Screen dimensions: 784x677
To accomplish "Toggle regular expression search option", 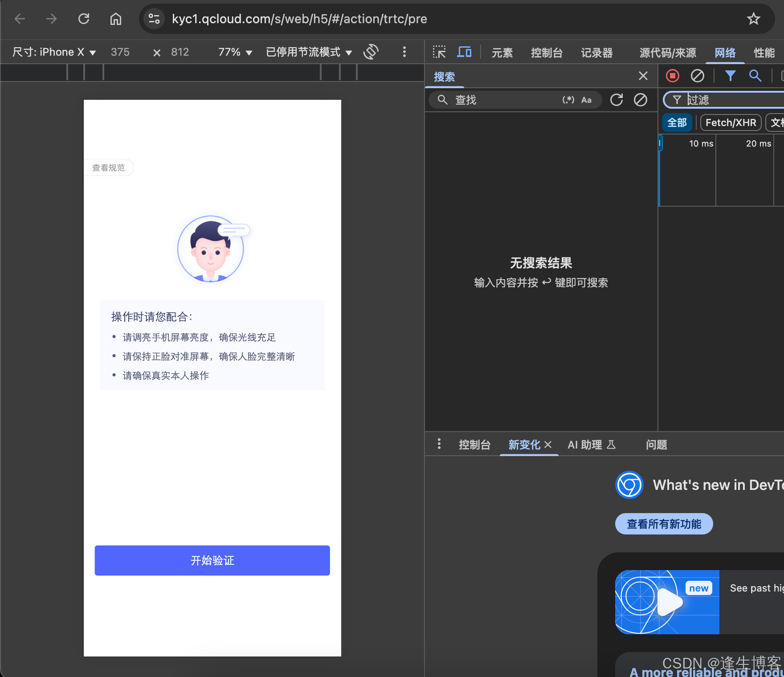I will point(568,100).
